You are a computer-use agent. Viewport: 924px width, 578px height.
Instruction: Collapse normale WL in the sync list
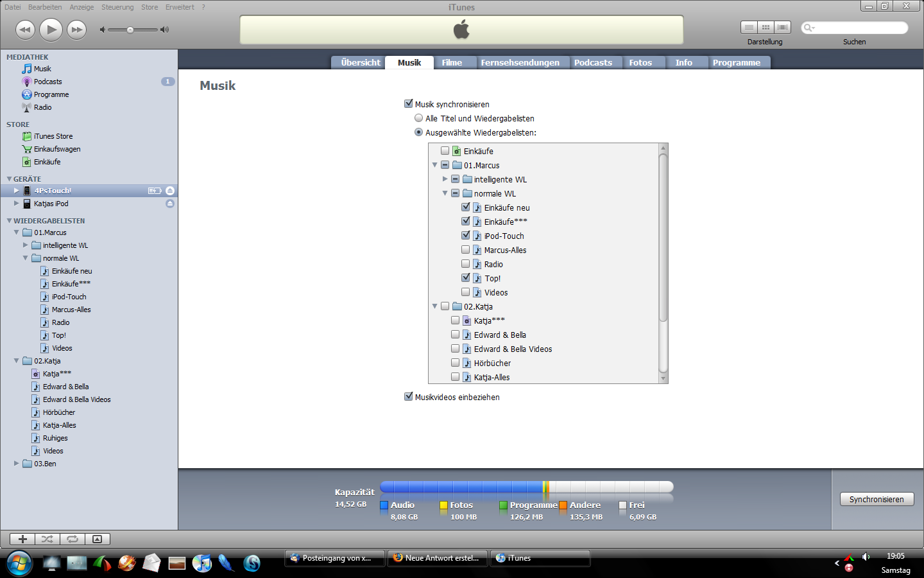tap(445, 193)
